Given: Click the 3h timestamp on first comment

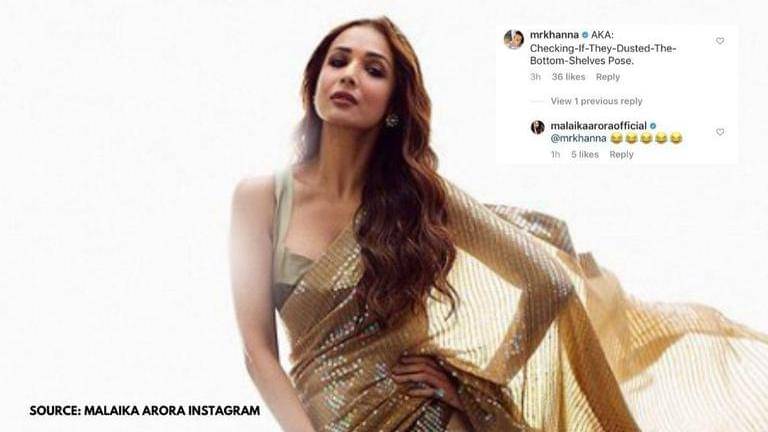Looking at the screenshot, I should (535, 77).
